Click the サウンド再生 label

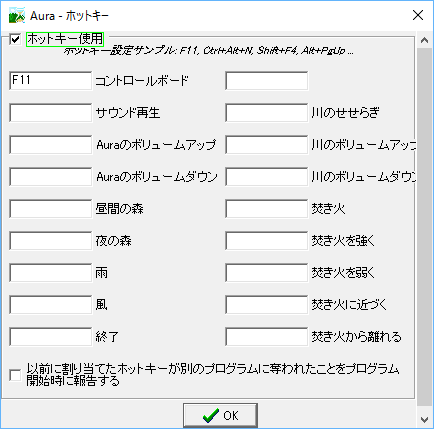click(x=128, y=113)
